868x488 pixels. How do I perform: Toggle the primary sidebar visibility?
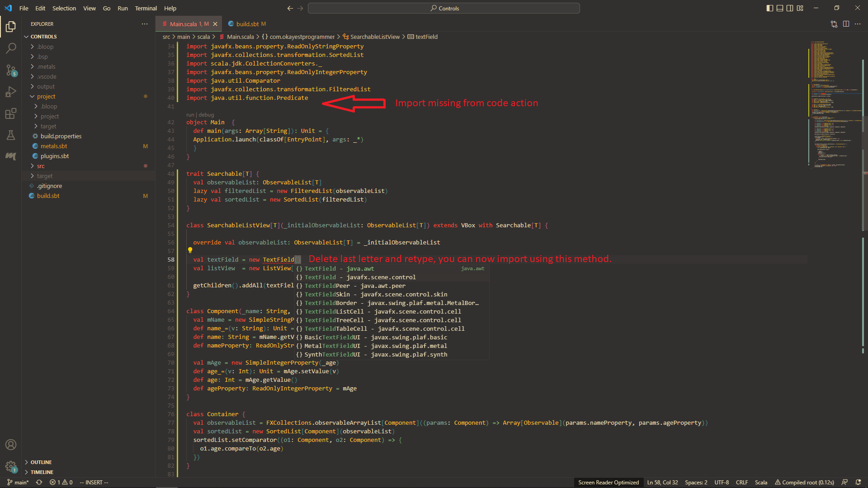[x=769, y=8]
